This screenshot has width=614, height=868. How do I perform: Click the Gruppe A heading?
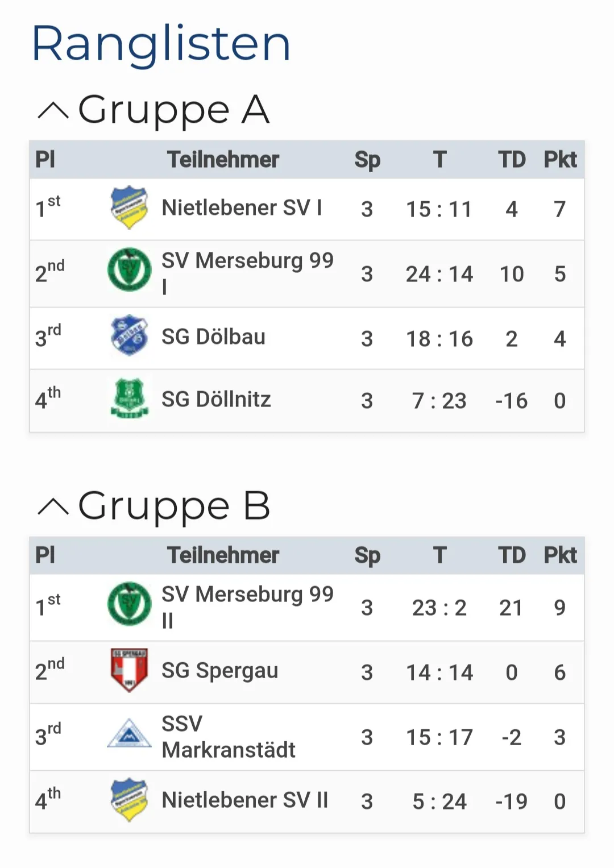tap(173, 110)
